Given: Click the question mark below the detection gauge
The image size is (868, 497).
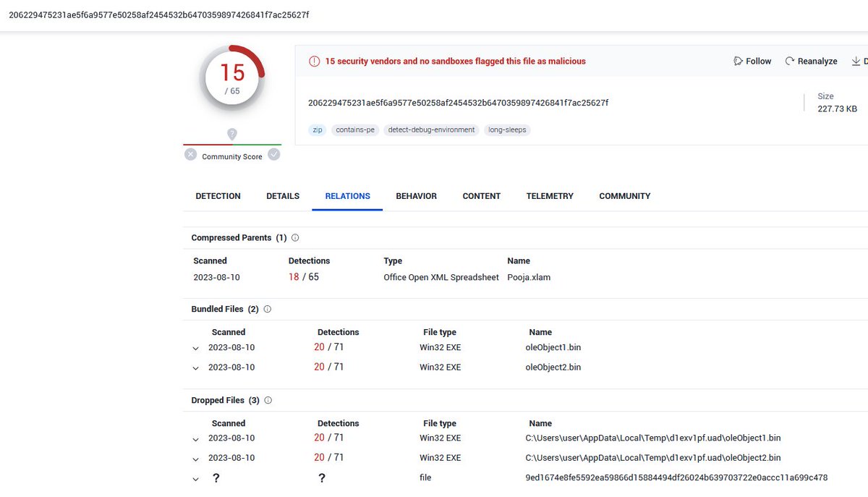Looking at the screenshot, I should tap(231, 134).
